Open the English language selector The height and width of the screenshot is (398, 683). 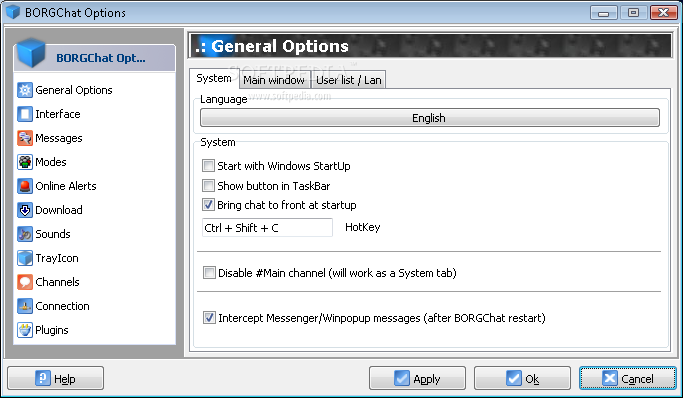pyautogui.click(x=429, y=118)
